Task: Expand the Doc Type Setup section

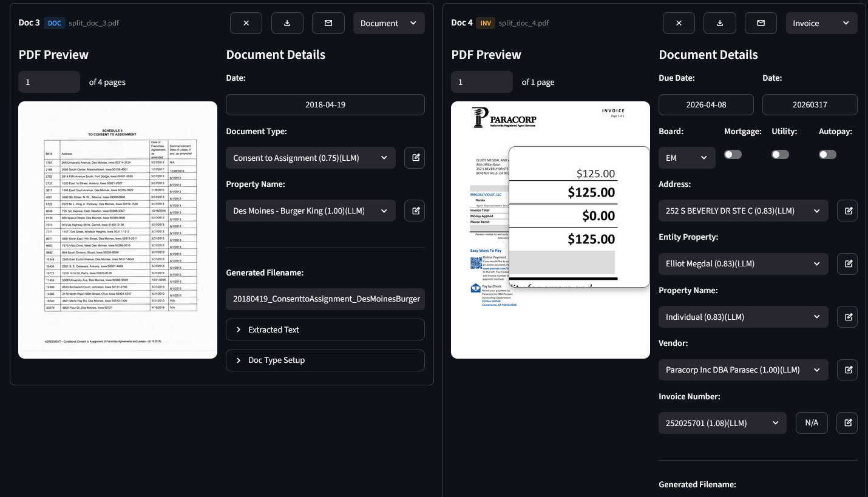Action: tap(325, 360)
